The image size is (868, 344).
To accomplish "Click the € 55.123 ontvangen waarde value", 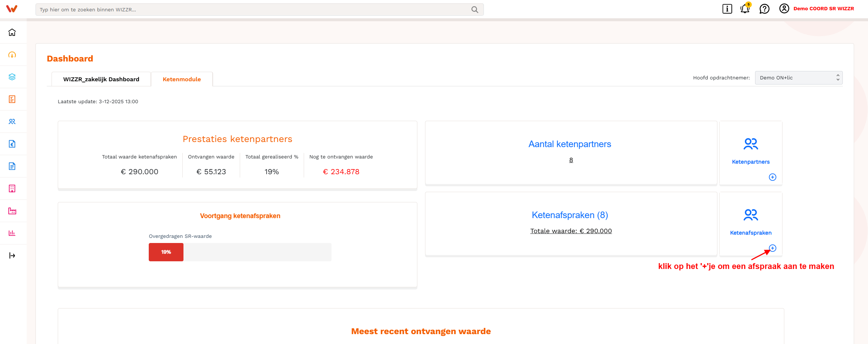I will [211, 172].
